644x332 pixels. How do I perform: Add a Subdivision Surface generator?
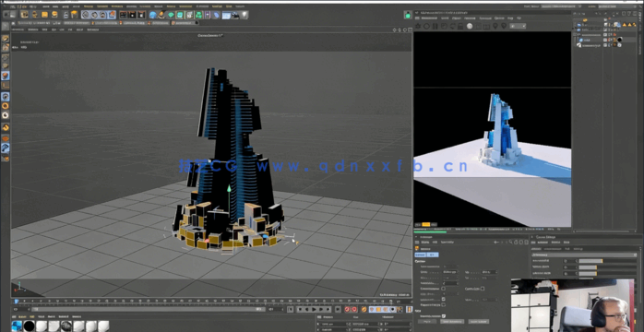pos(171,15)
